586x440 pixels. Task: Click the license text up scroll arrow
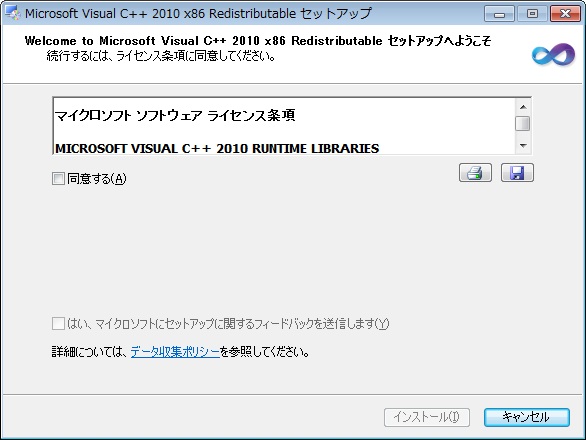[523, 107]
